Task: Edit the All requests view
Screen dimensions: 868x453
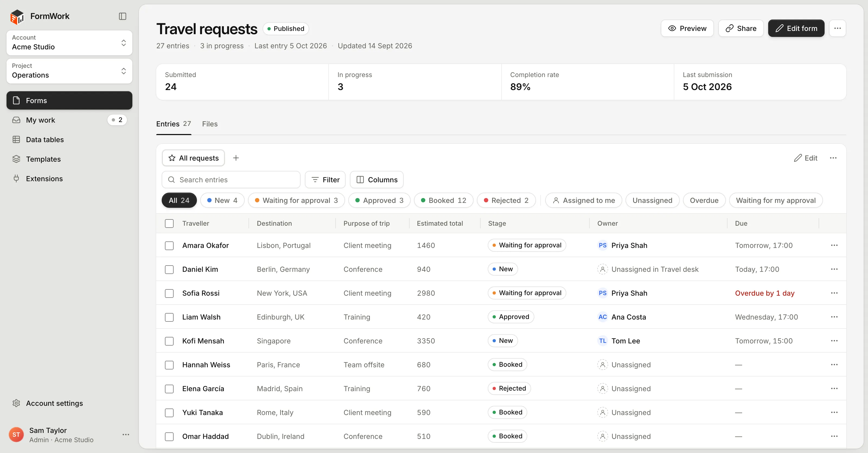Action: (x=805, y=158)
